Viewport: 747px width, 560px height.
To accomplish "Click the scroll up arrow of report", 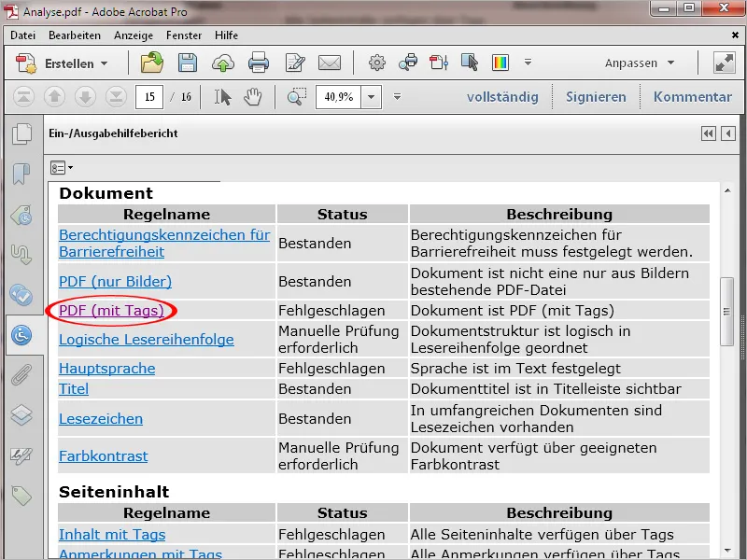I will coord(727,190).
